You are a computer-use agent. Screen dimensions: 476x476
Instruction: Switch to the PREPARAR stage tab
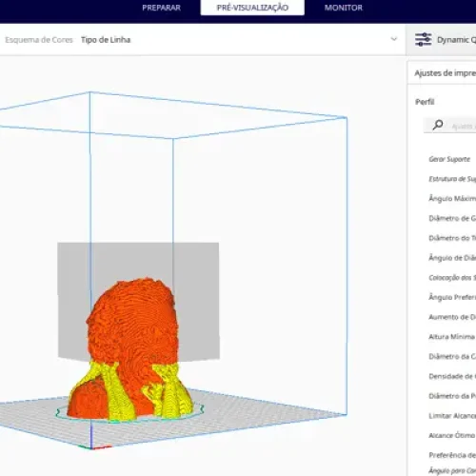[161, 8]
